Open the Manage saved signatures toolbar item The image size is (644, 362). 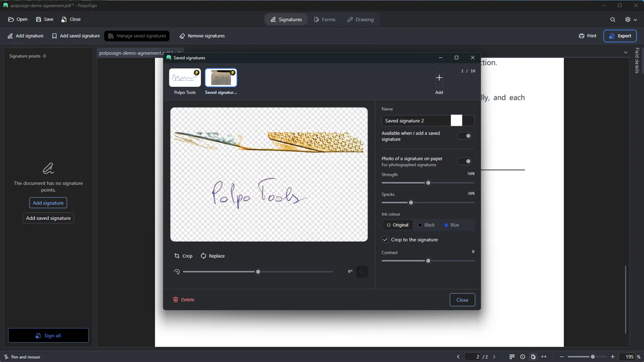[137, 36]
